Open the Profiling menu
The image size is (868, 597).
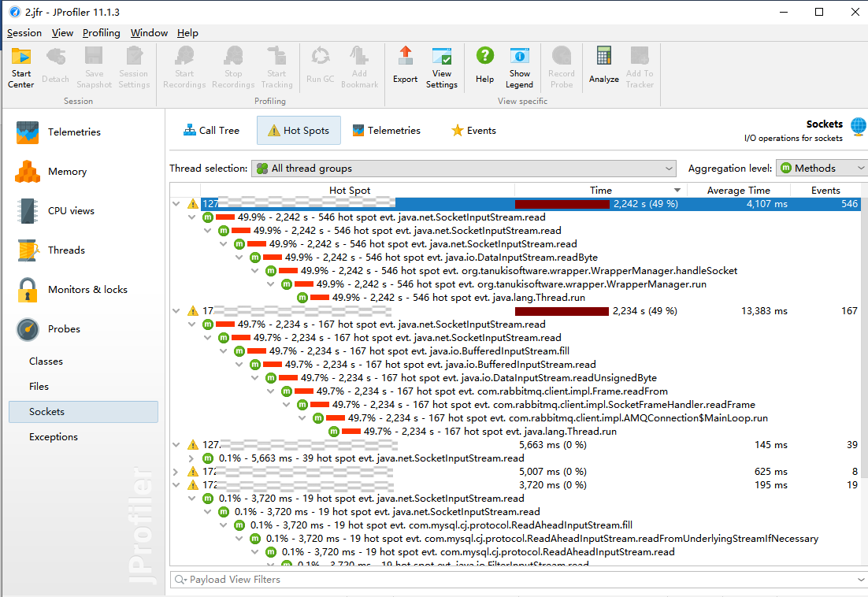pyautogui.click(x=102, y=33)
